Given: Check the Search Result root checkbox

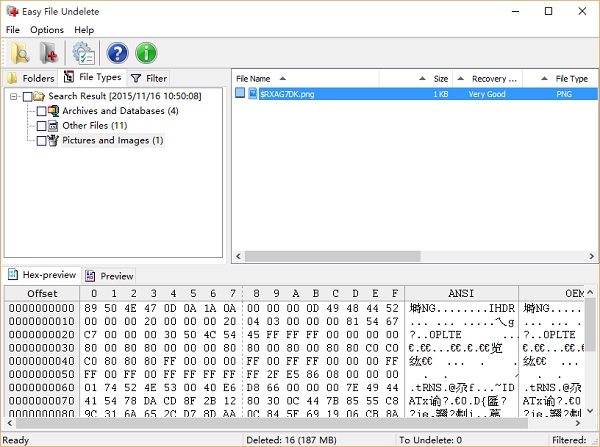Looking at the screenshot, I should click(x=27, y=96).
